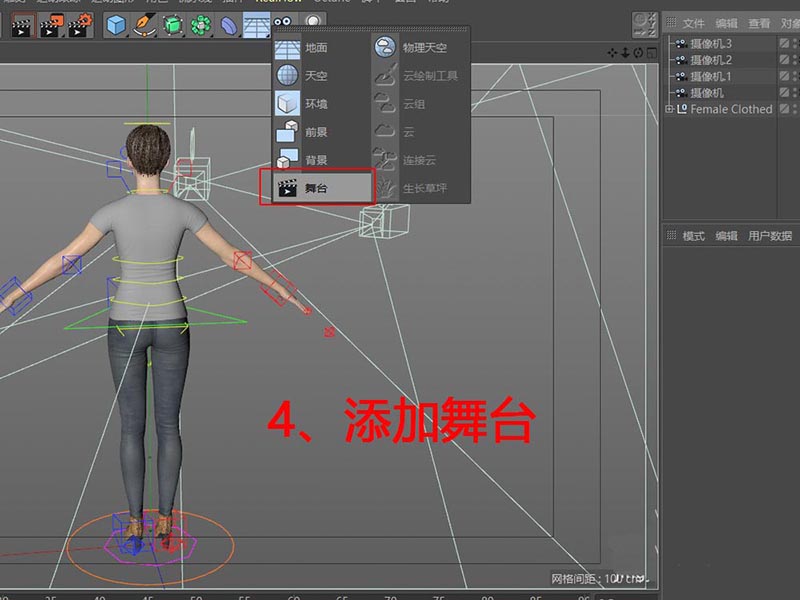Image resolution: width=800 pixels, height=600 pixels.
Task: Click the render settings gear icon
Action: tap(78, 25)
